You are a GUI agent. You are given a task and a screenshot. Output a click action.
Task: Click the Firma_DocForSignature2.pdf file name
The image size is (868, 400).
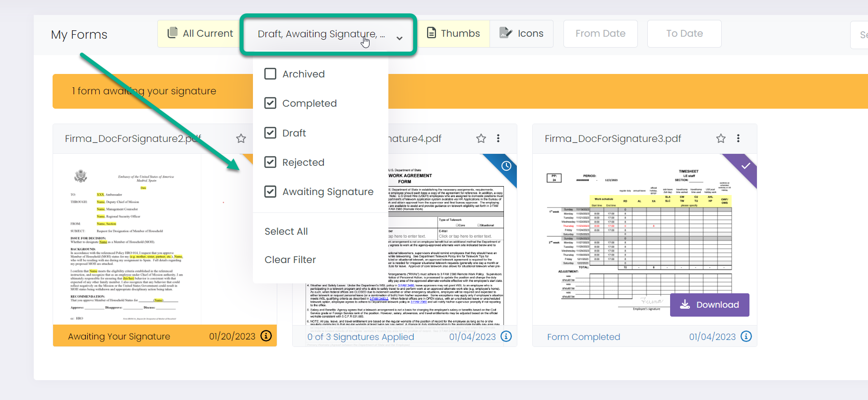(x=133, y=138)
